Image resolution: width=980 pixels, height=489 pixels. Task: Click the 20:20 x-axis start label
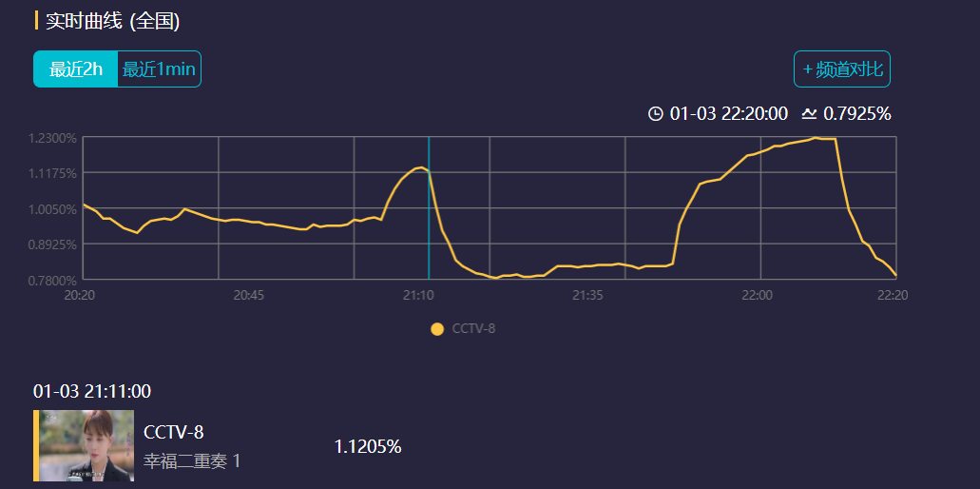tap(80, 295)
